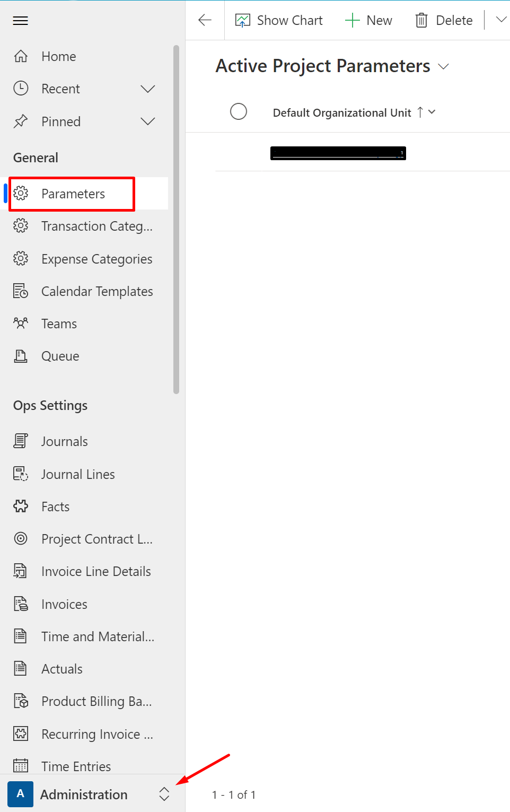Select the record row checkbox circle
Image resolution: width=510 pixels, height=812 pixels.
(239, 153)
